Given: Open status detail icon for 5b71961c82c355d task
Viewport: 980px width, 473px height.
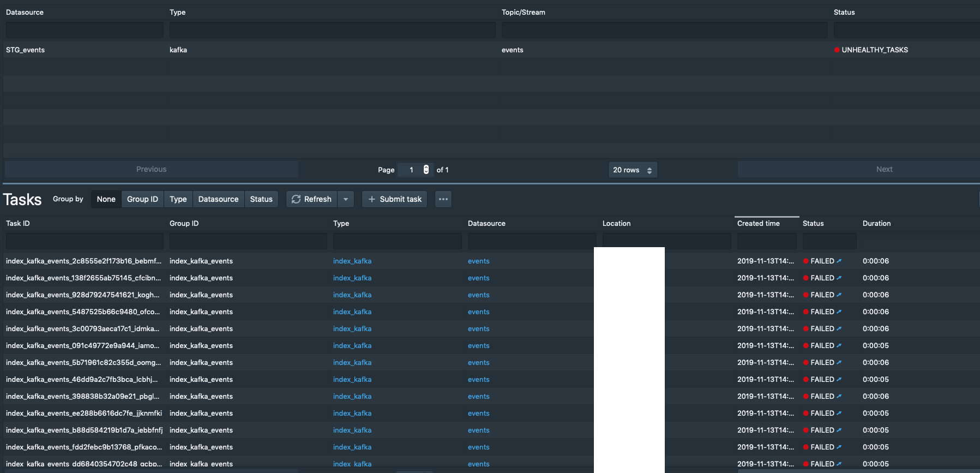Looking at the screenshot, I should tap(839, 362).
